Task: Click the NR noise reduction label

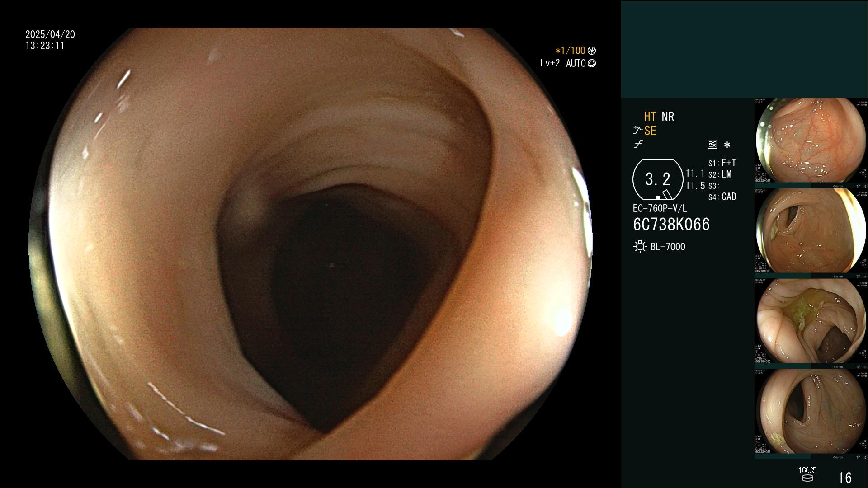Action: (668, 117)
